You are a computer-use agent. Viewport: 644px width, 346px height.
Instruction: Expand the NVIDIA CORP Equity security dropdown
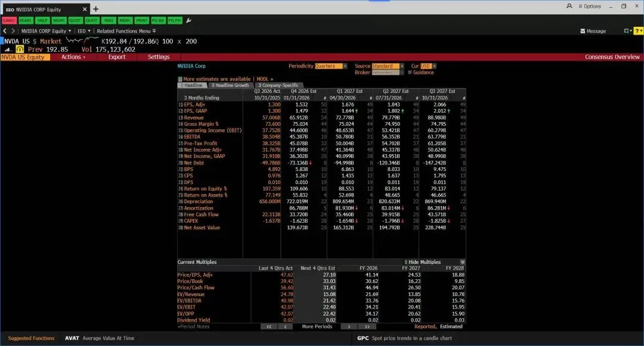(46, 31)
